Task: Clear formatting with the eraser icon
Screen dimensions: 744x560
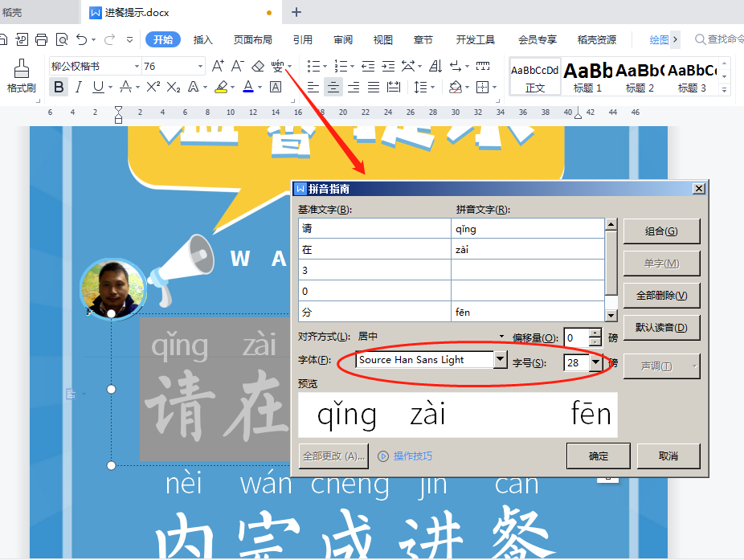Action: pyautogui.click(x=258, y=66)
